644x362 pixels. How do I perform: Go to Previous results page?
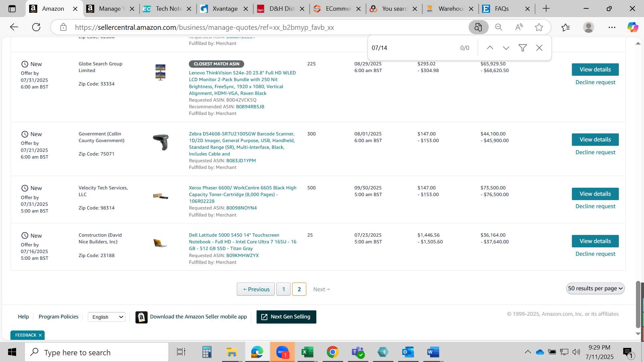[x=256, y=290]
